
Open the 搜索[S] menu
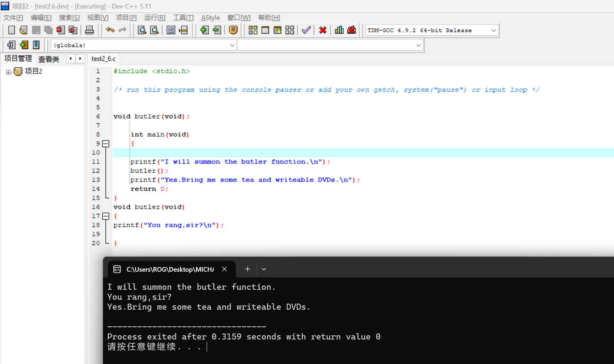pyautogui.click(x=69, y=18)
